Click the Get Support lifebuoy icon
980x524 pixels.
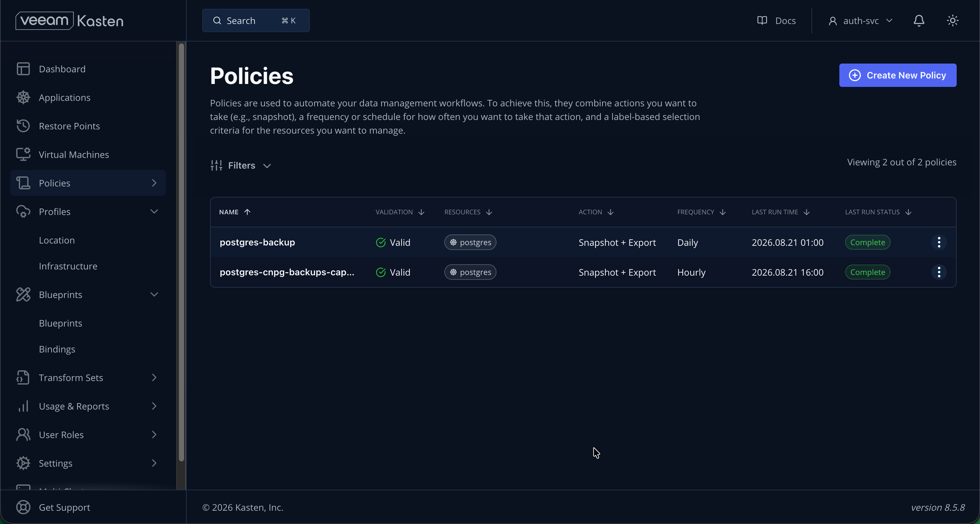coord(23,507)
